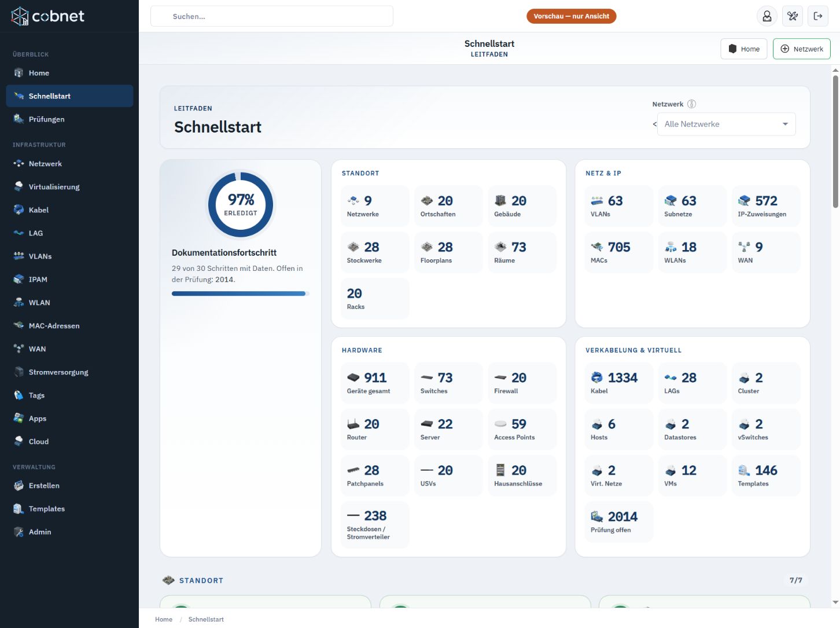
Task: Go to IPAM in the sidebar
Action: coord(69,280)
